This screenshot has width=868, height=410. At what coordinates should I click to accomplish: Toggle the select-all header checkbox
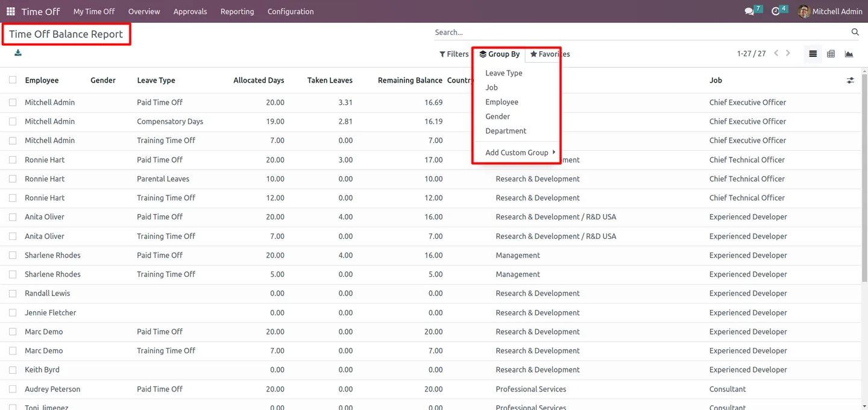click(x=13, y=80)
